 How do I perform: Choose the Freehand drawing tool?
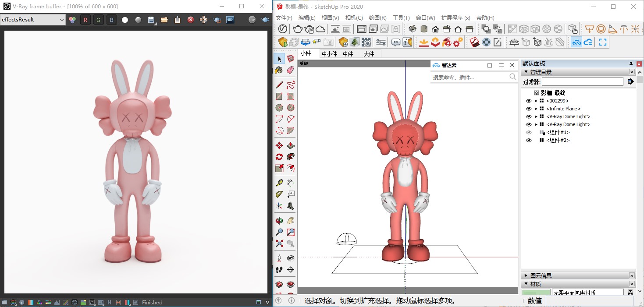click(x=291, y=85)
